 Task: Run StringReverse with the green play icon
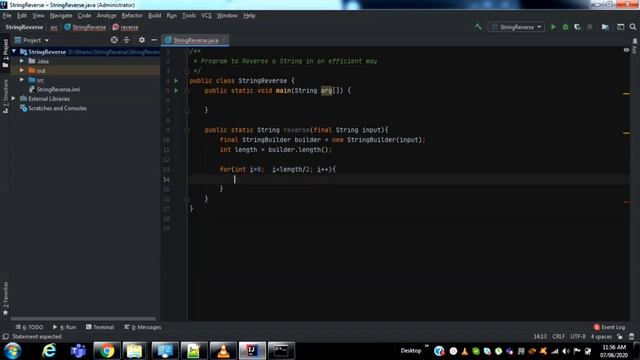553,27
